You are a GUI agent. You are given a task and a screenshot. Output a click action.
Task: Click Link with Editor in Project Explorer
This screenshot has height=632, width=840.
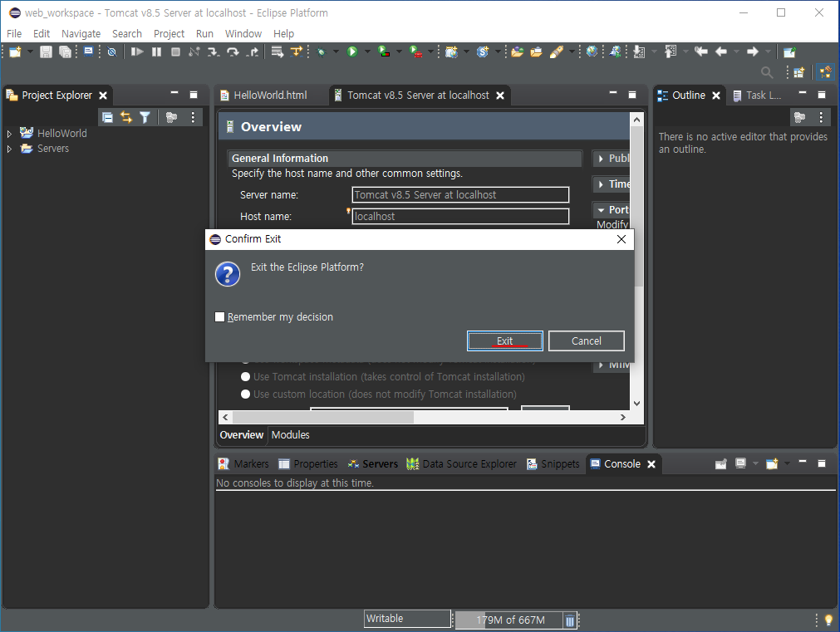(x=126, y=117)
